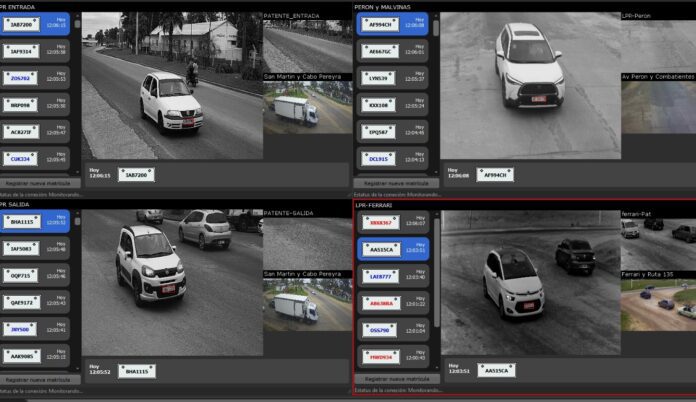Click Registrar nueva matrícula under PR SALIDA
696x402 pixels.
[x=39, y=380]
